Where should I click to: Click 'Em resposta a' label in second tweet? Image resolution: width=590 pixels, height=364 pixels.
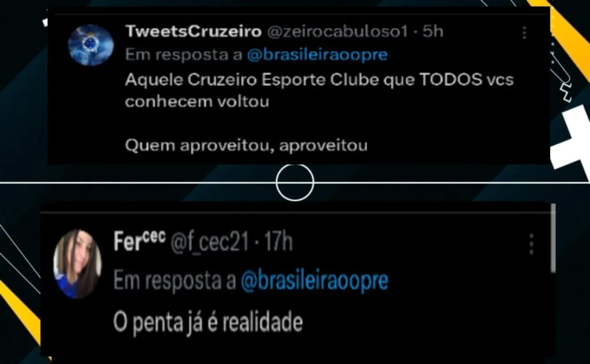click(175, 280)
